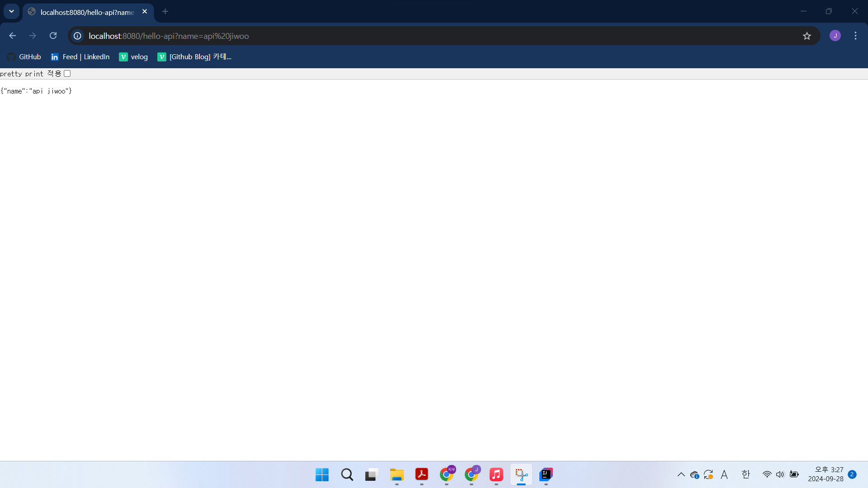The width and height of the screenshot is (868, 488).
Task: Go back to previous page
Action: [x=12, y=36]
